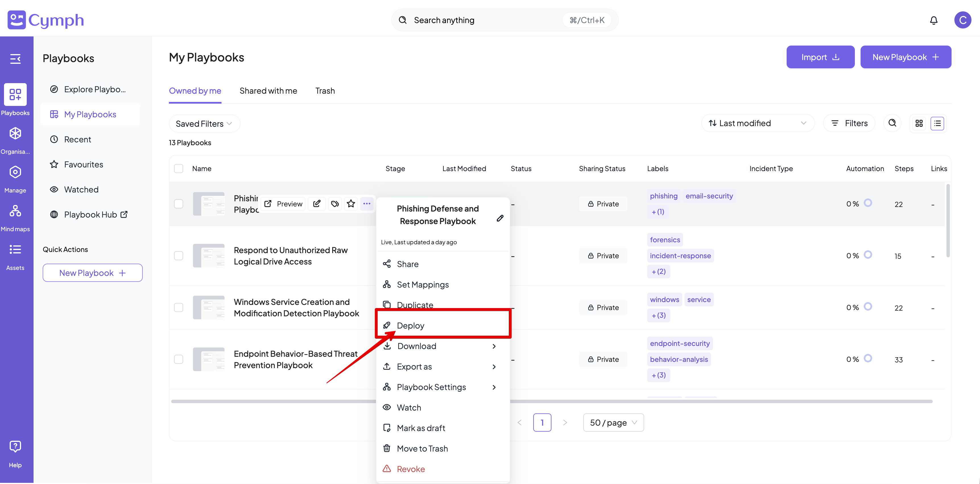This screenshot has height=484, width=980.
Task: Switch to grid view
Action: pos(919,123)
